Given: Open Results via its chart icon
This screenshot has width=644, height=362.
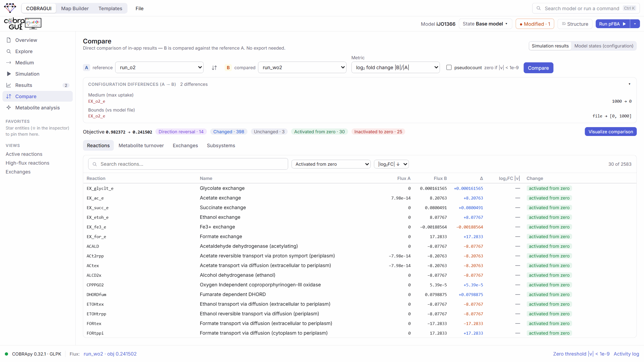Looking at the screenshot, I should (x=9, y=85).
